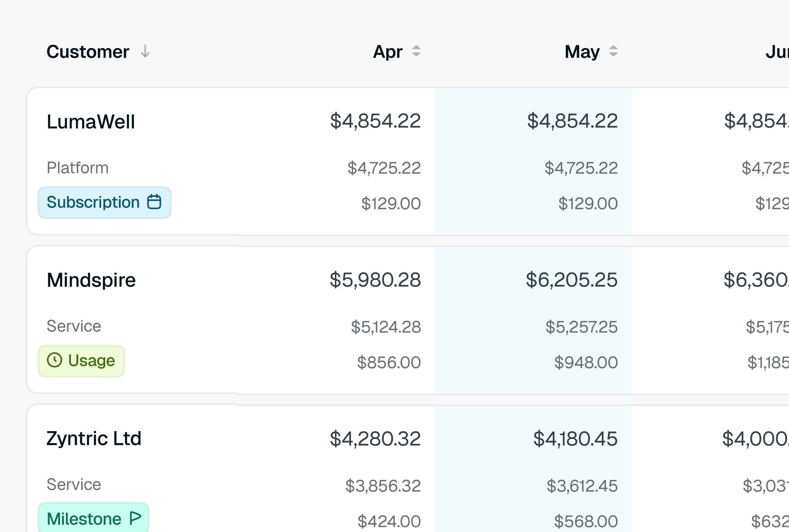Select the Subscription badge under LumaWell
789x532 pixels.
pos(105,202)
